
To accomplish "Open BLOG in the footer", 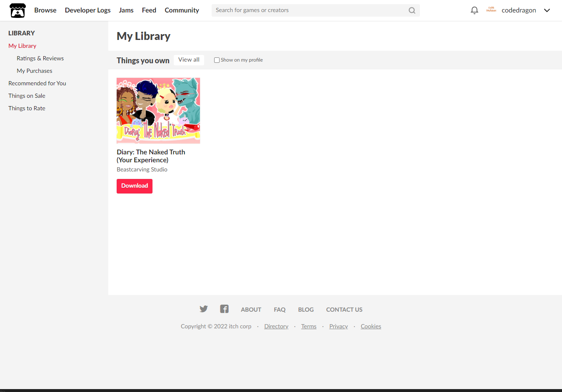I will [306, 310].
